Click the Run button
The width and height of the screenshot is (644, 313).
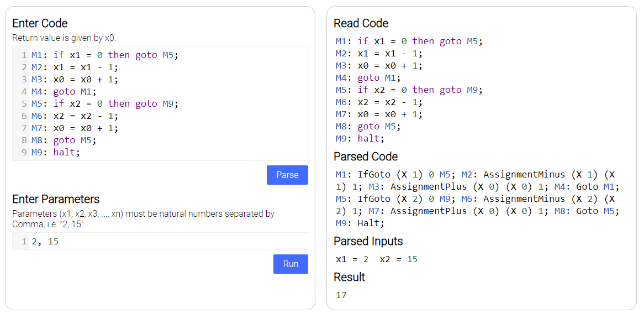coord(291,264)
